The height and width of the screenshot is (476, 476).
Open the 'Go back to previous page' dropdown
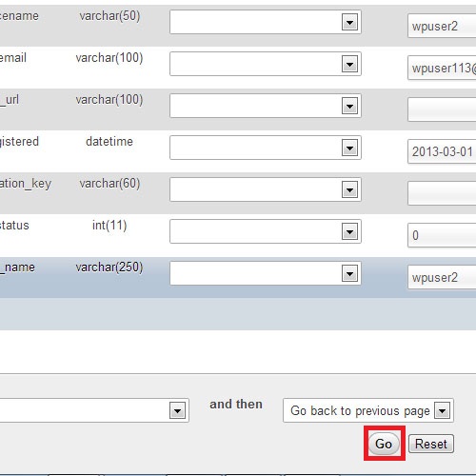coord(368,410)
